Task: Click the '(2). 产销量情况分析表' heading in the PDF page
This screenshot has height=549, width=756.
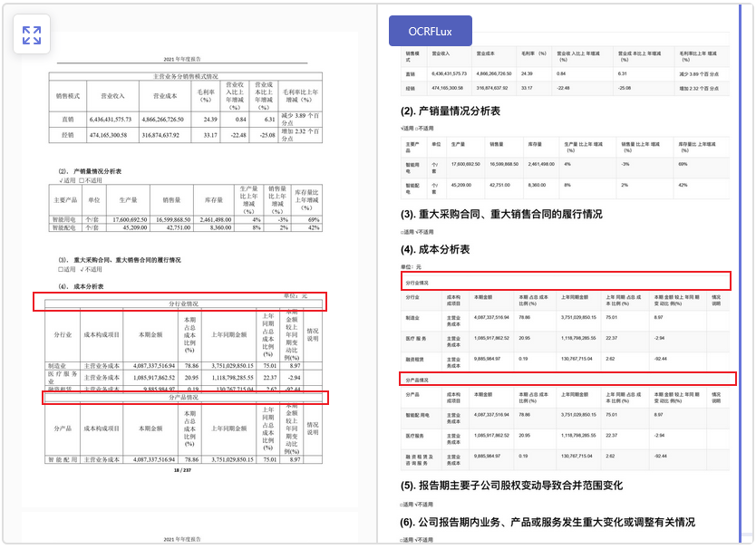Action: 90,171
